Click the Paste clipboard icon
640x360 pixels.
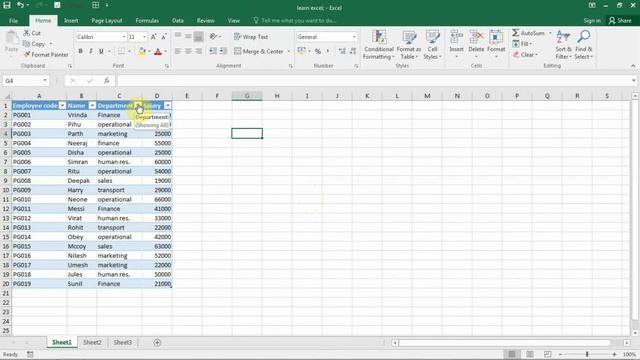point(11,38)
